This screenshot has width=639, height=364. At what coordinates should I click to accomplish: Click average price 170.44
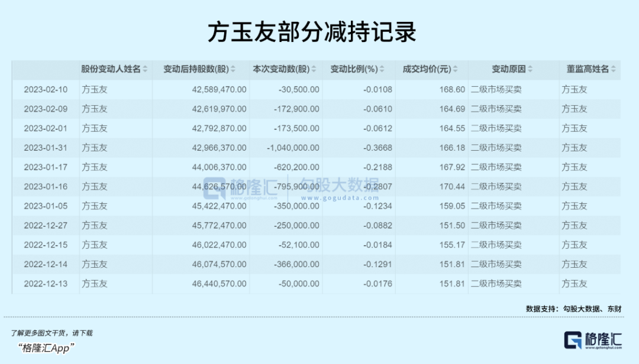click(x=452, y=187)
